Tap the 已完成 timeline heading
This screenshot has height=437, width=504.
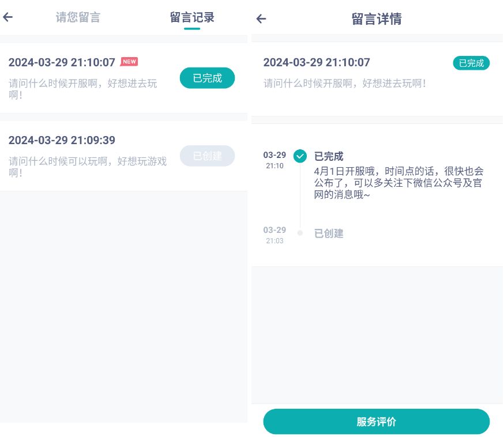(x=329, y=156)
